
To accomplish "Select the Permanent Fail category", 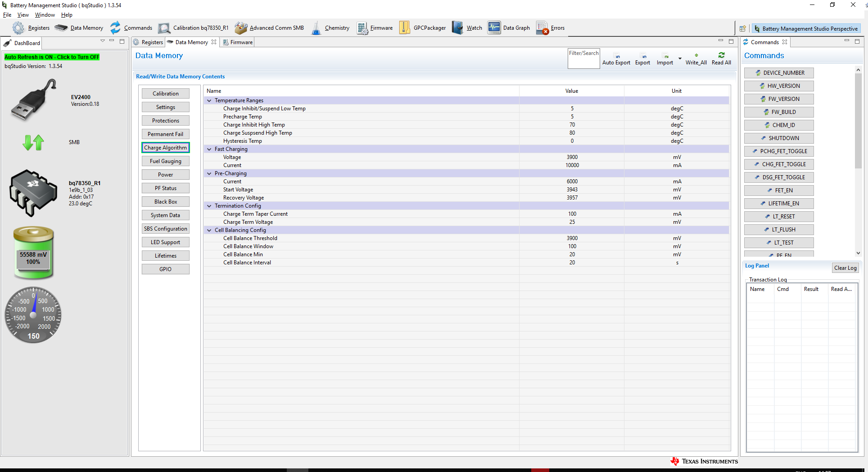I will point(166,134).
